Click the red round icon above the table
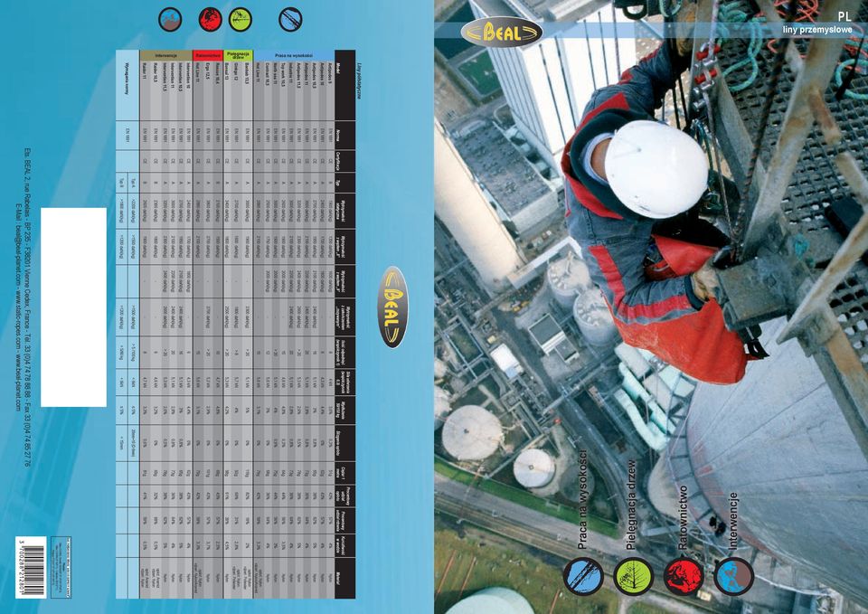This screenshot has width=868, height=614. tap(211, 19)
